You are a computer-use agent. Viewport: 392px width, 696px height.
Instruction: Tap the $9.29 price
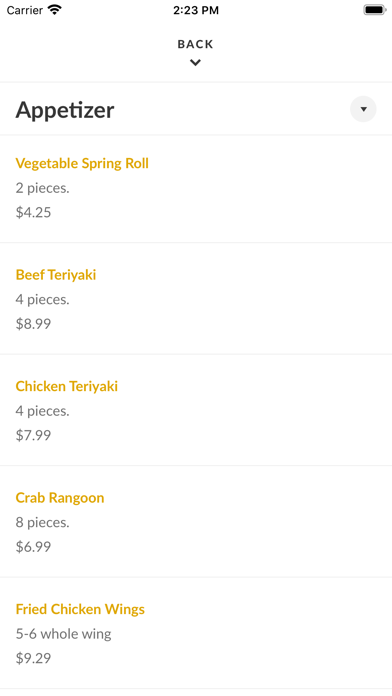33,658
